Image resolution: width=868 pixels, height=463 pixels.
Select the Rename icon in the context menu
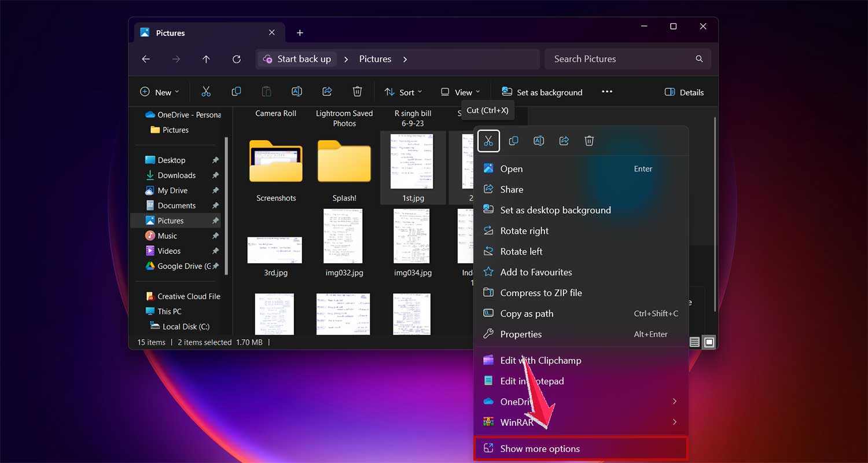tap(539, 141)
